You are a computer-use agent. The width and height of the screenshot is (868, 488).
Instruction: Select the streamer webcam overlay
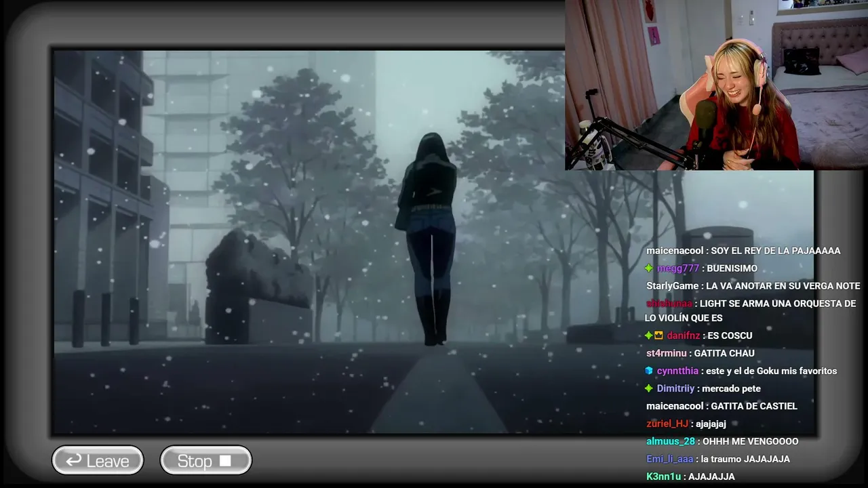716,85
